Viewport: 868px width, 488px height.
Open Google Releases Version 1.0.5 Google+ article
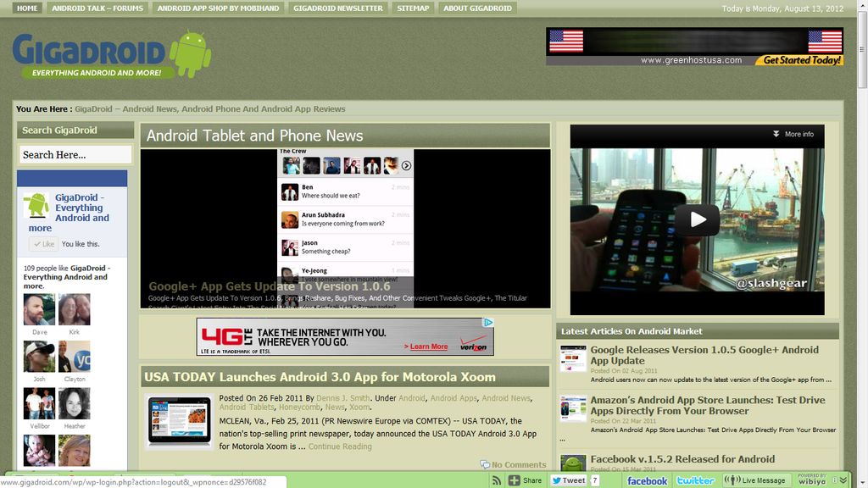(x=704, y=355)
